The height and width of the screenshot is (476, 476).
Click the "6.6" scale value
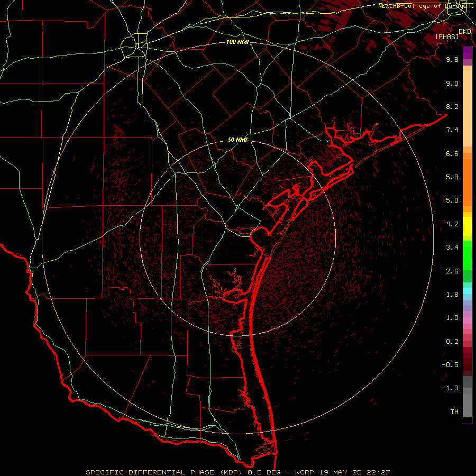pyautogui.click(x=452, y=153)
